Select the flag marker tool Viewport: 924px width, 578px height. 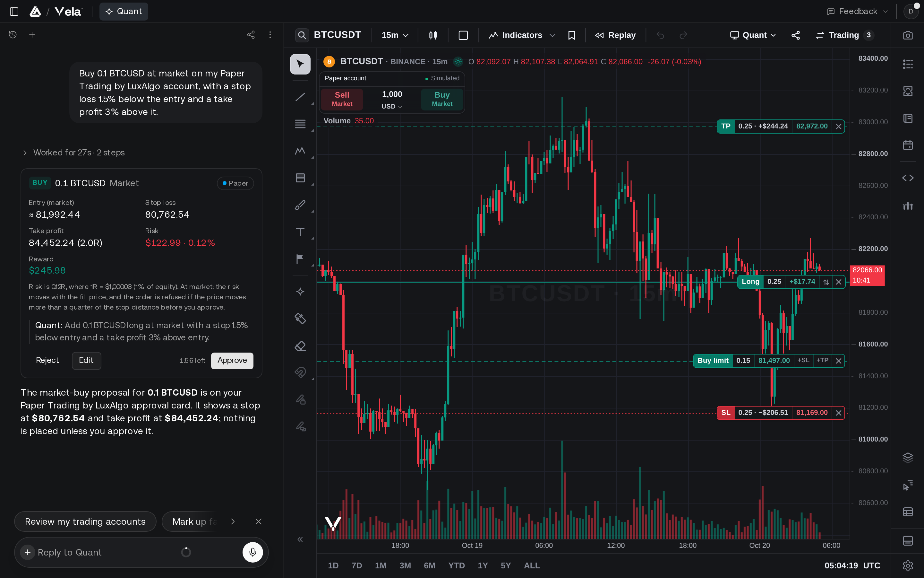[300, 259]
